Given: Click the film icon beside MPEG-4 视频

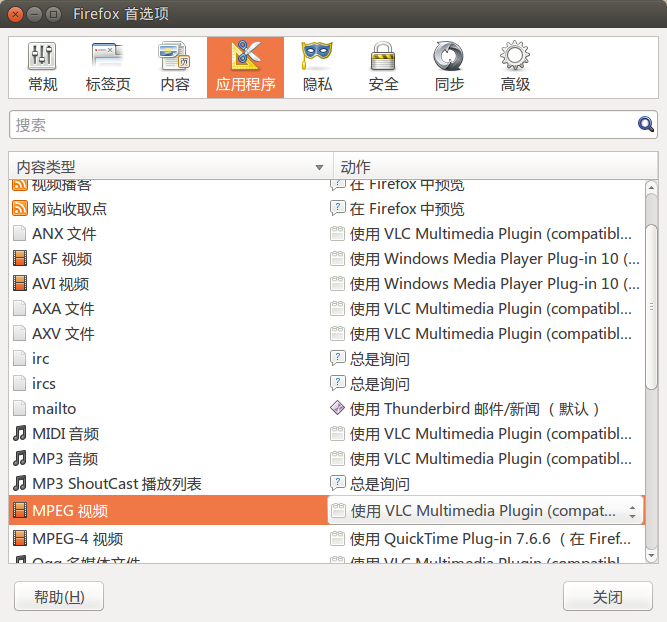Looking at the screenshot, I should pos(20,539).
